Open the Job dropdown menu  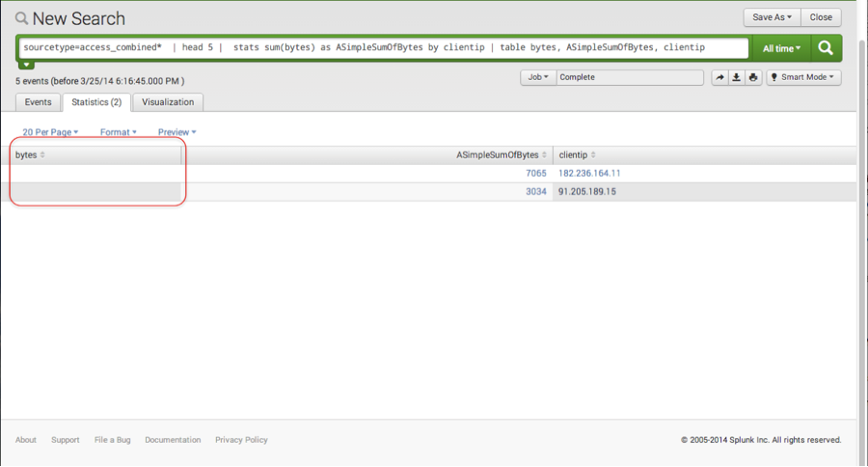537,77
